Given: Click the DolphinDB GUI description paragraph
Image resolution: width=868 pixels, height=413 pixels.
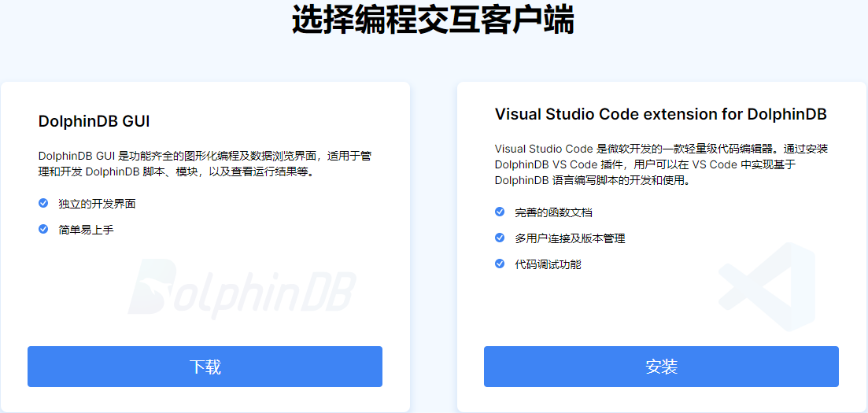Looking at the screenshot, I should click(205, 164).
